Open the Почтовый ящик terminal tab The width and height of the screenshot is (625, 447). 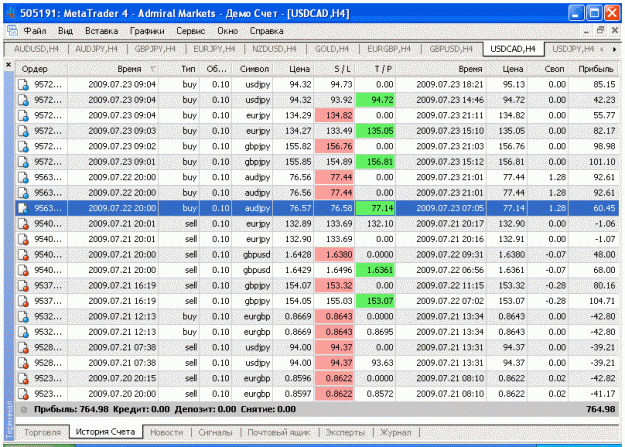pos(279,432)
